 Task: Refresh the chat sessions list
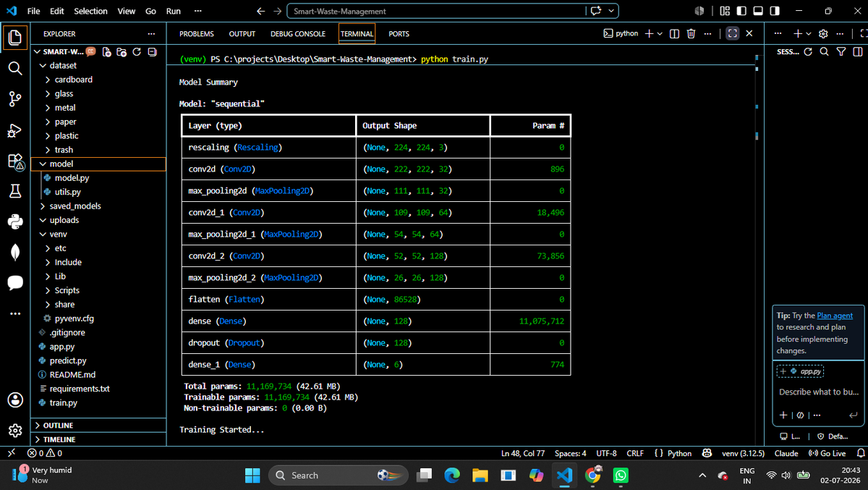[808, 52]
